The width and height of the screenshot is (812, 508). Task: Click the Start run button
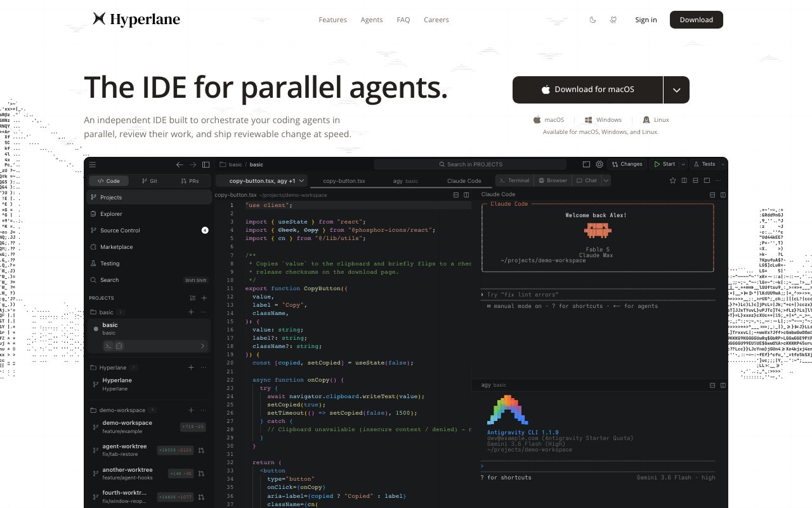point(665,164)
